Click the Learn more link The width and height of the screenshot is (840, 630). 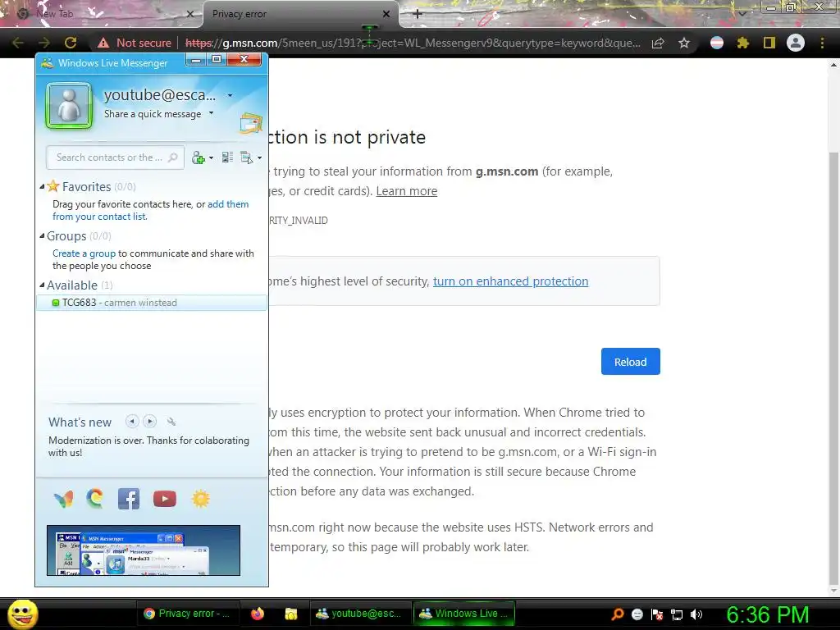pyautogui.click(x=407, y=191)
